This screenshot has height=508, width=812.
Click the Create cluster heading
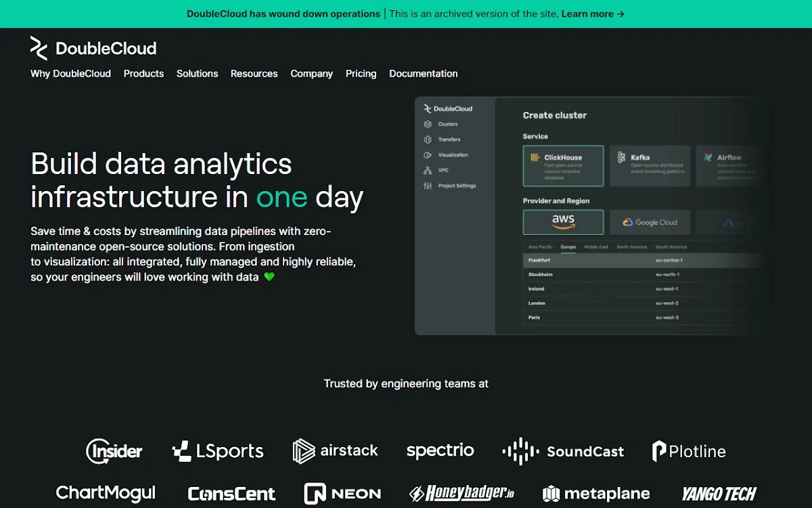tap(555, 116)
